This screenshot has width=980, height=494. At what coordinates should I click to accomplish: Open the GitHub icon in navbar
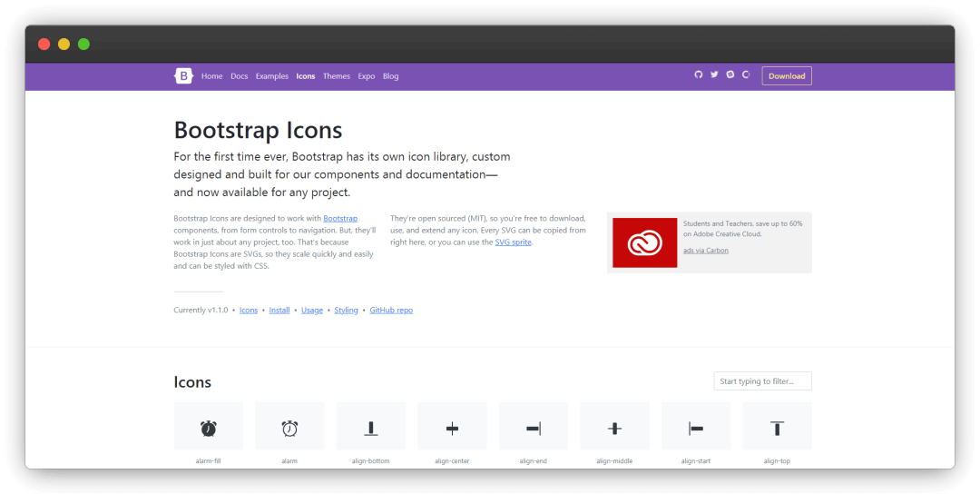tap(698, 74)
